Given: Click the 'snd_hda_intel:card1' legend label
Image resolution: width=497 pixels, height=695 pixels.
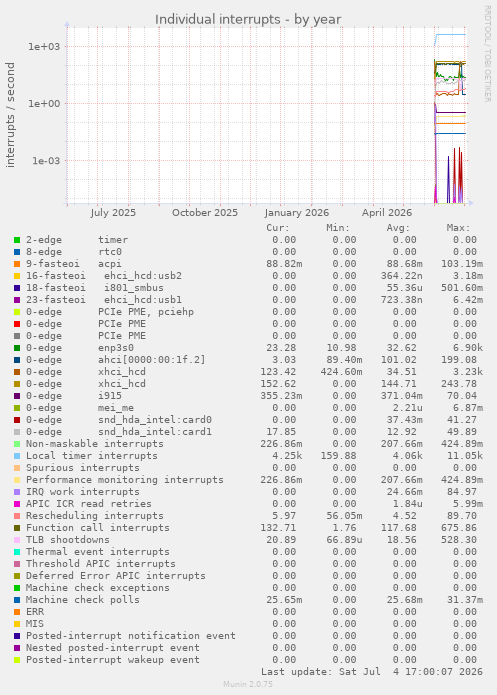Looking at the screenshot, I should pyautogui.click(x=155, y=432).
